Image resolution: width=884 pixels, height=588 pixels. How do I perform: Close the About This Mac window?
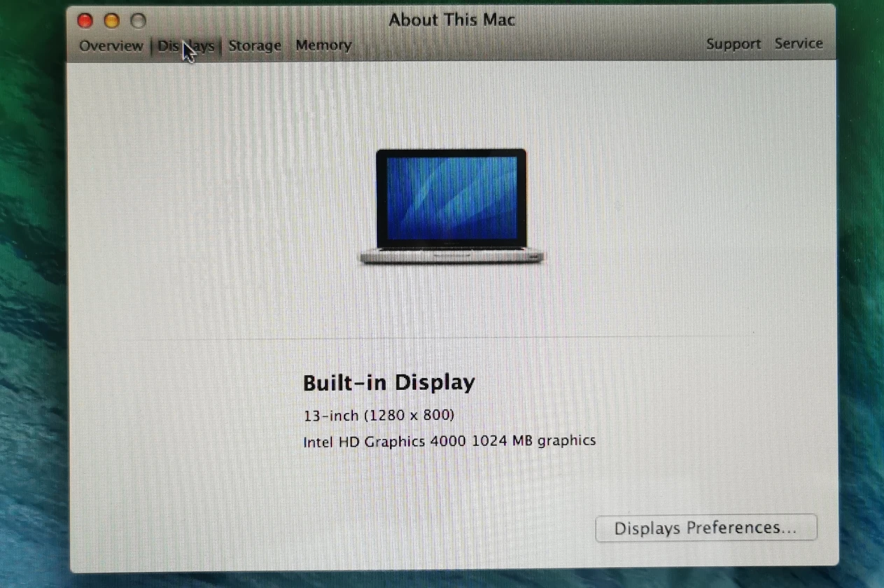85,21
